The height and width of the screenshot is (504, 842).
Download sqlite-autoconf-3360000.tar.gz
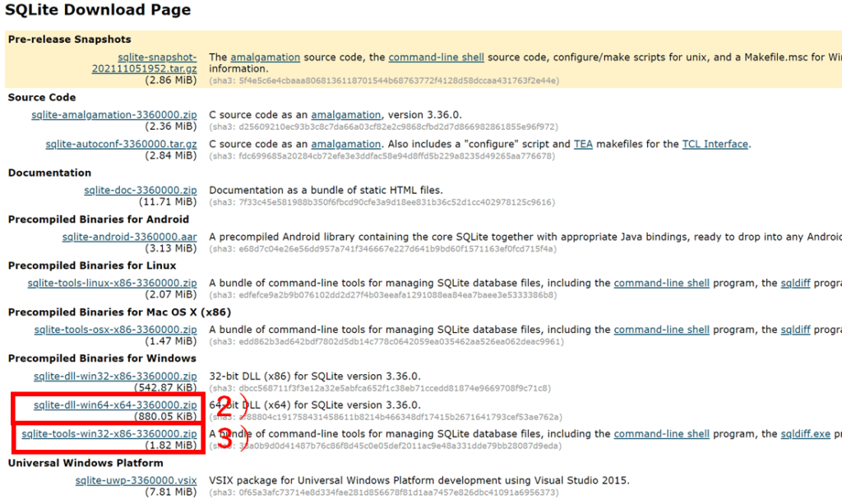tap(121, 144)
